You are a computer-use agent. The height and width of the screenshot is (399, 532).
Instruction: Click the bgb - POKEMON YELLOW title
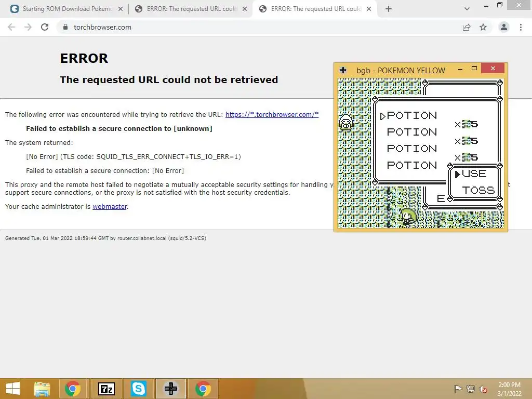[x=401, y=71]
